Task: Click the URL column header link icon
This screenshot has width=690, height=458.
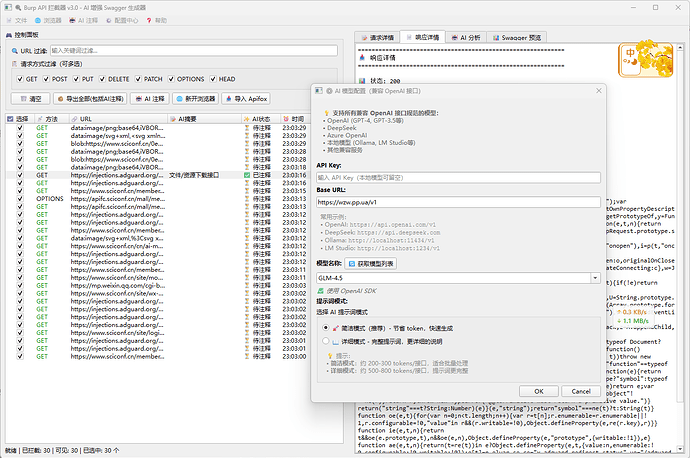Action: (74, 119)
